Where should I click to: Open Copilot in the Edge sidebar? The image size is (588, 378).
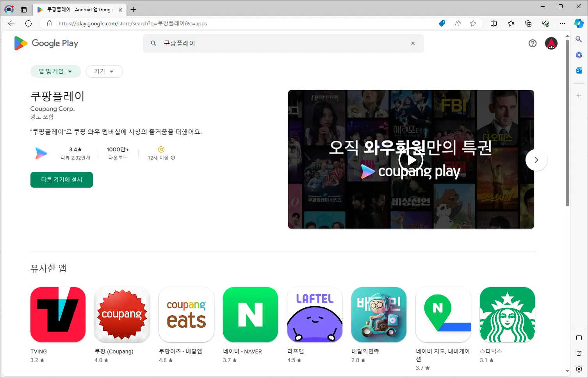(579, 23)
